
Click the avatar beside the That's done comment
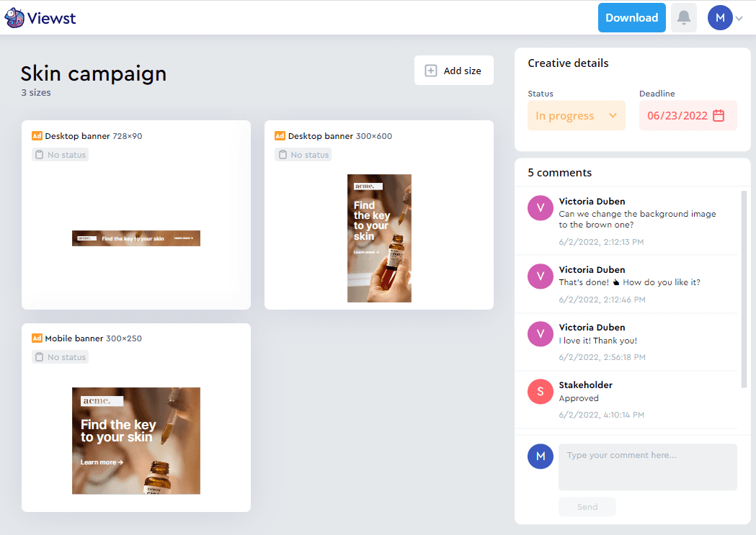tap(541, 277)
